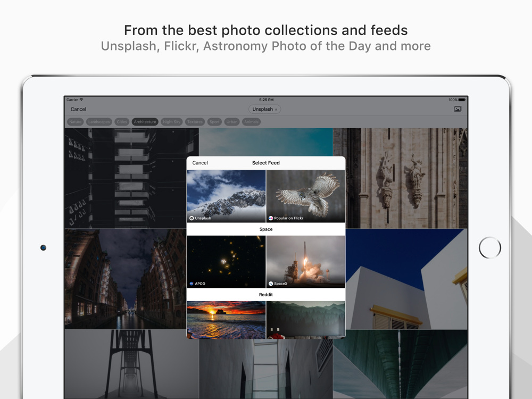
Task: Click the Reddit section header
Action: [x=266, y=295]
